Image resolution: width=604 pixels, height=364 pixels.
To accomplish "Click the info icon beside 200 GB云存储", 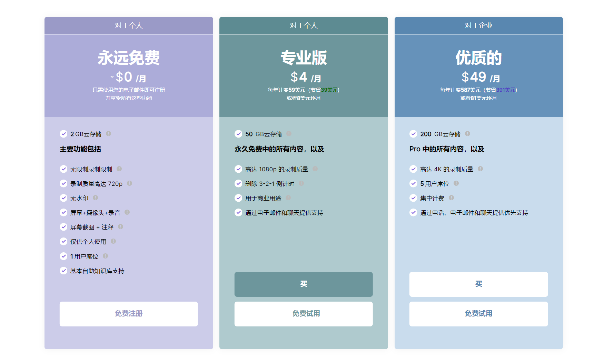I will (468, 134).
